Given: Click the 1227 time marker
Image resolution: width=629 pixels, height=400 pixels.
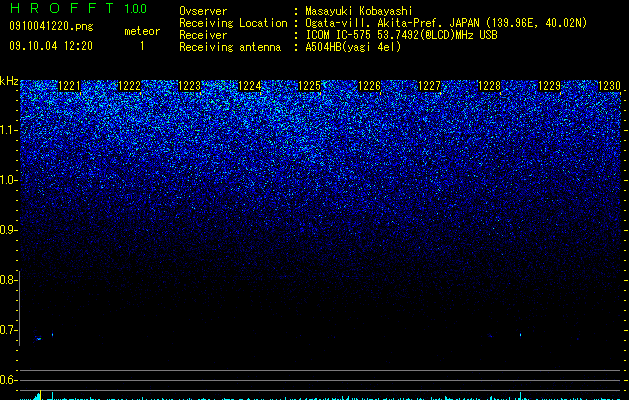Looking at the screenshot, I should tap(429, 86).
